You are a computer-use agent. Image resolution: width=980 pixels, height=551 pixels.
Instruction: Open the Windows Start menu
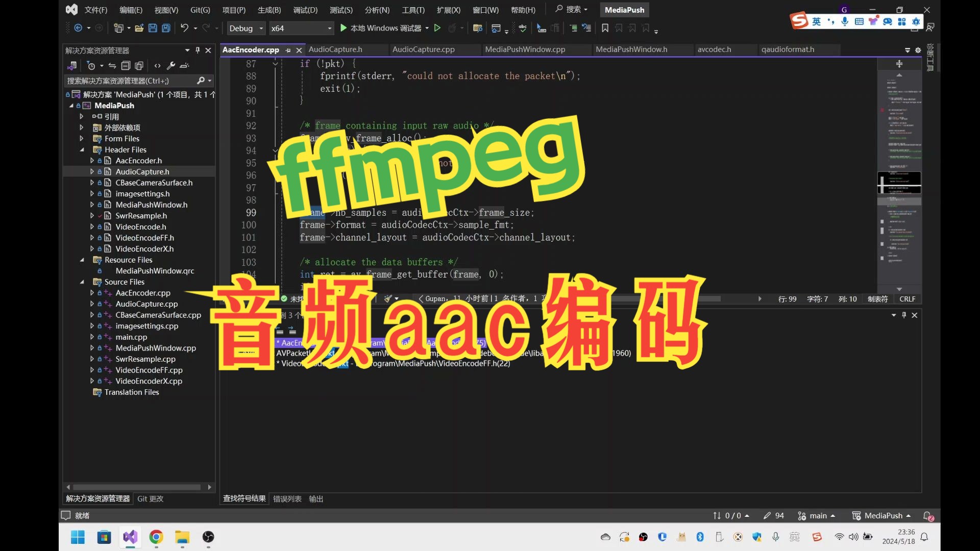click(x=78, y=537)
